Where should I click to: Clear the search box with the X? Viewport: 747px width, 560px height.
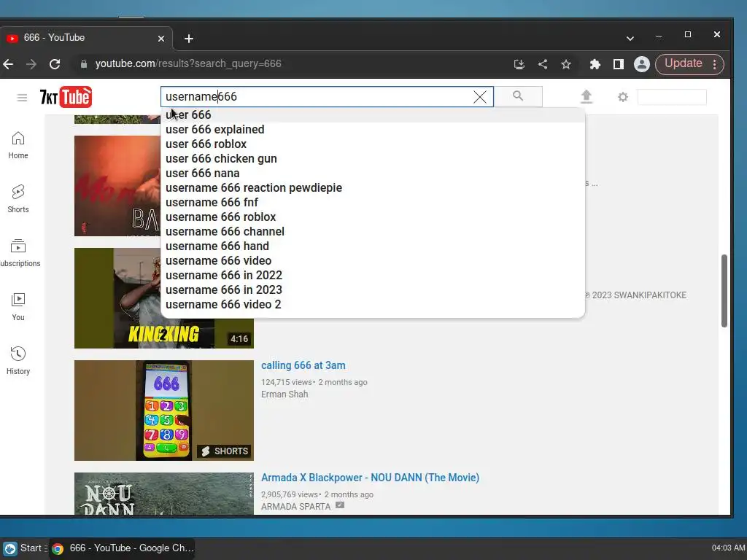pyautogui.click(x=480, y=97)
